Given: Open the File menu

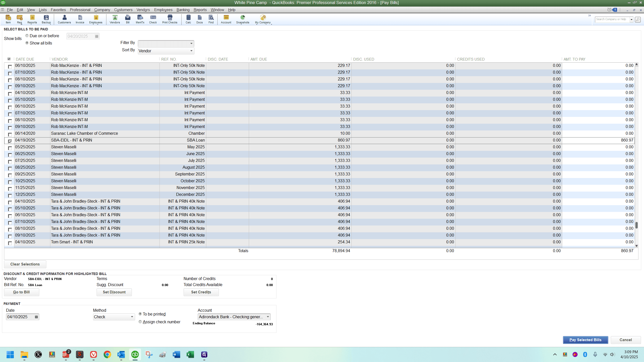Looking at the screenshot, I should (10, 10).
